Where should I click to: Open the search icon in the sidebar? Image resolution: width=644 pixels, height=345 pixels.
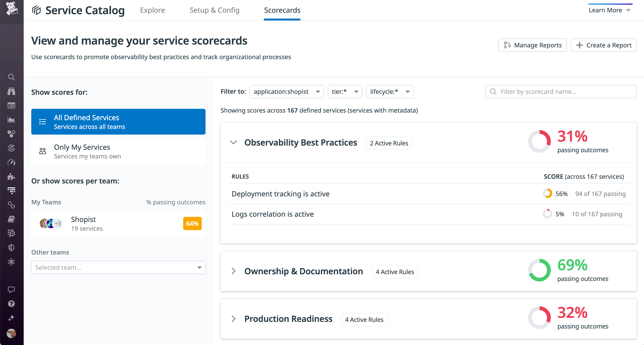12,77
